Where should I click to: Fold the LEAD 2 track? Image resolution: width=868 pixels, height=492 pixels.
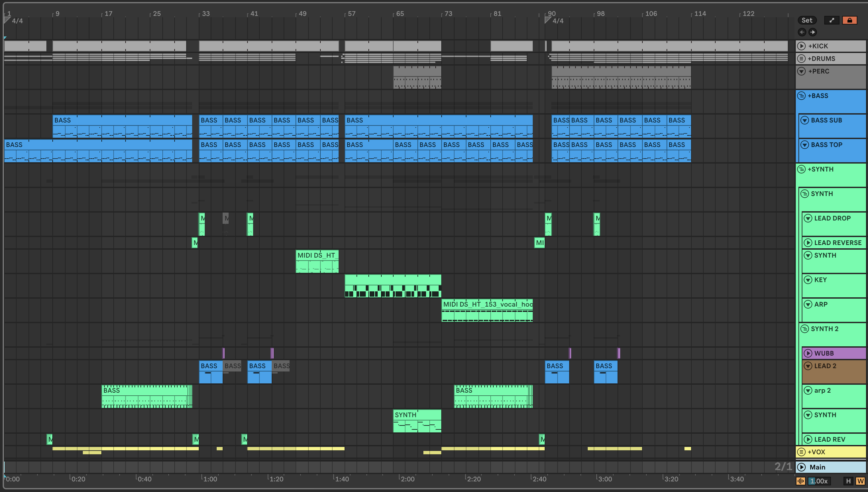pyautogui.click(x=808, y=366)
